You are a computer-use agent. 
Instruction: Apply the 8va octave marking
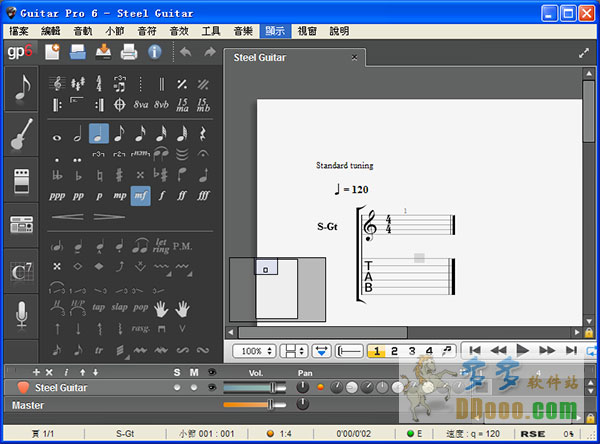140,104
